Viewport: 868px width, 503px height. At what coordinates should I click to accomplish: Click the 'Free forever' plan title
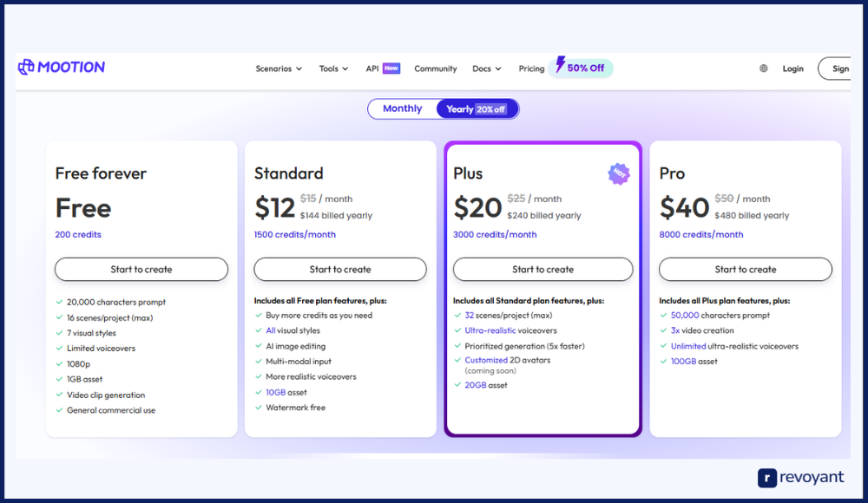coord(101,173)
